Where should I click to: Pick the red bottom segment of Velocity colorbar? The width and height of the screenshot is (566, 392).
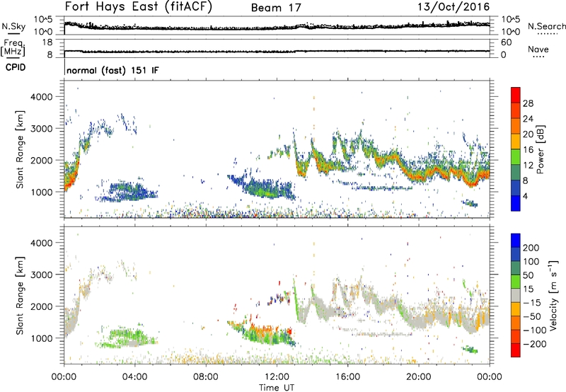[x=516, y=350]
